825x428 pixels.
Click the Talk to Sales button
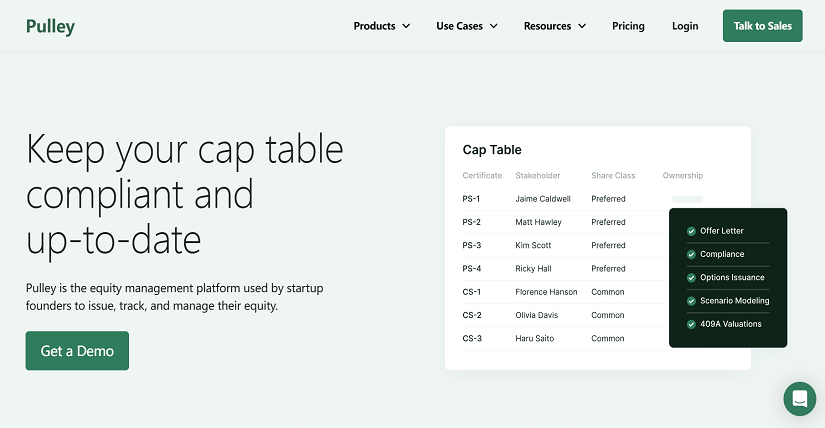pos(762,26)
